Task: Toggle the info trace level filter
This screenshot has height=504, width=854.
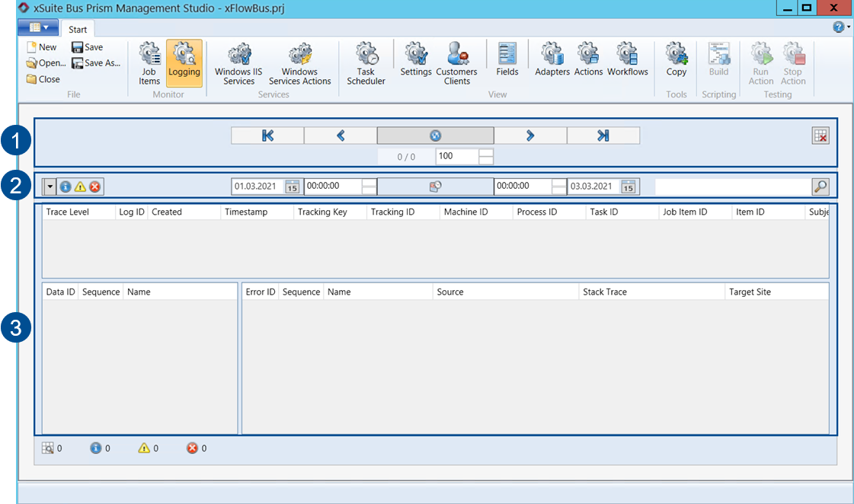Action: coord(66,187)
